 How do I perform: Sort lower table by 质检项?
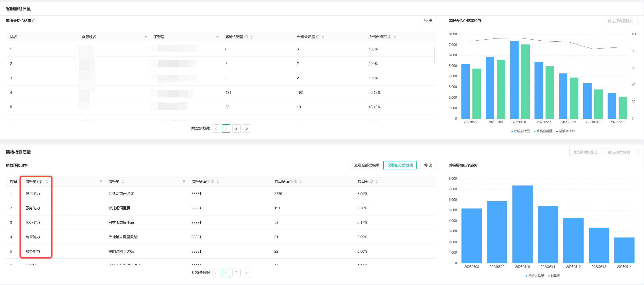click(123, 182)
